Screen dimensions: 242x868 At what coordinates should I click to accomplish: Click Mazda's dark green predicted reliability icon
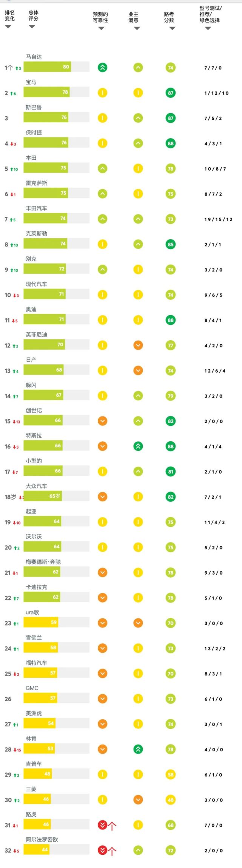tap(102, 68)
